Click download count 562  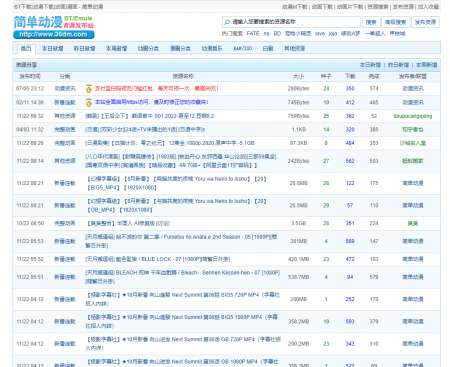pyautogui.click(x=350, y=161)
